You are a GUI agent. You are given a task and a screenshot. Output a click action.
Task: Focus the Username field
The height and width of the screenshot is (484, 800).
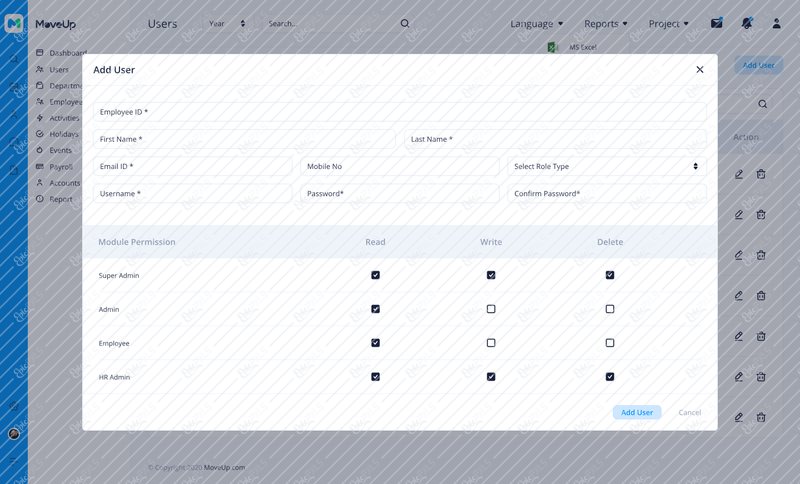pyautogui.click(x=192, y=193)
